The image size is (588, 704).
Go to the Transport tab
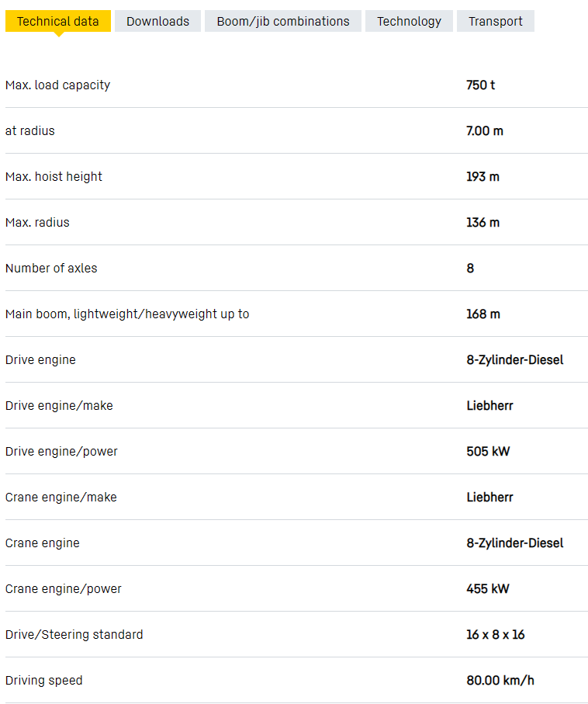tap(496, 21)
